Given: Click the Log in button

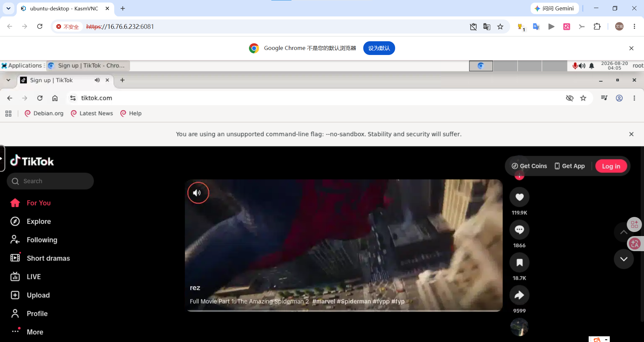Looking at the screenshot, I should point(611,166).
